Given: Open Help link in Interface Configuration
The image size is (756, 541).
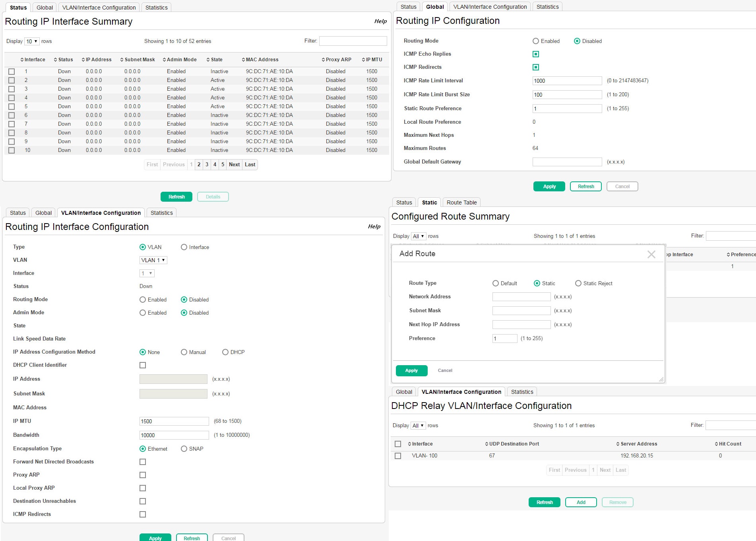Looking at the screenshot, I should point(374,227).
